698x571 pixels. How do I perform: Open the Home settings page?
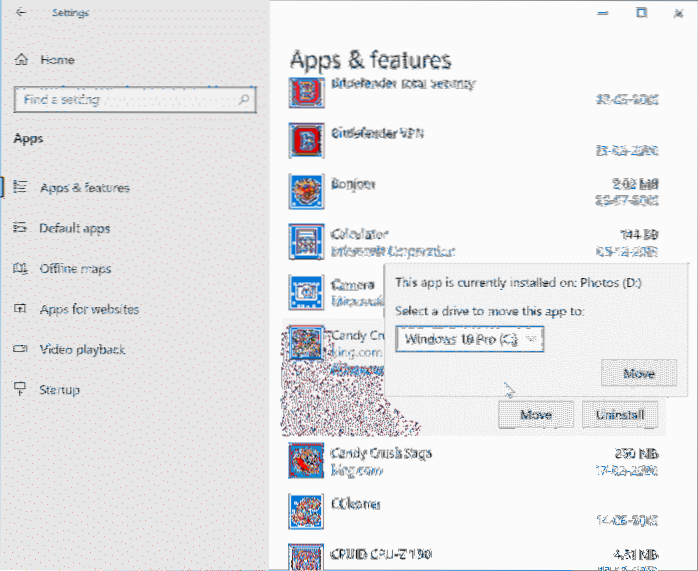point(57,60)
